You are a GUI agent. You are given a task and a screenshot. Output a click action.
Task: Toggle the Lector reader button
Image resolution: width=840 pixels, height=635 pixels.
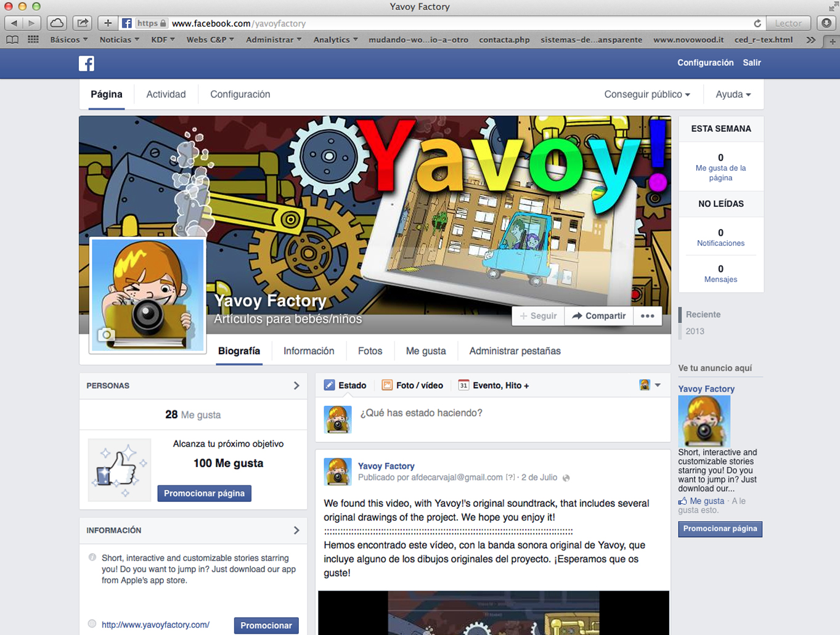click(x=788, y=23)
